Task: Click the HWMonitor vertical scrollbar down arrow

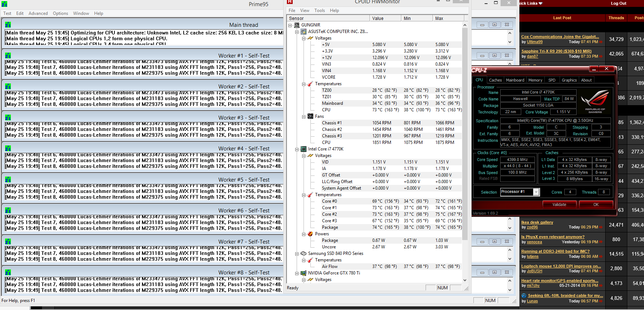Action: 465,280
